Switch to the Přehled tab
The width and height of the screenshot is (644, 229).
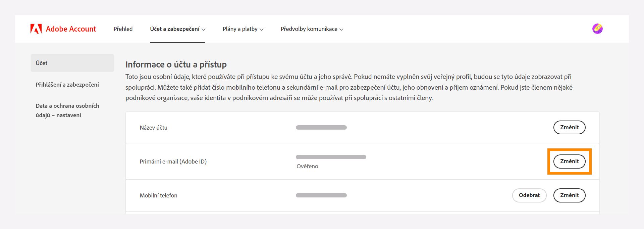(123, 29)
